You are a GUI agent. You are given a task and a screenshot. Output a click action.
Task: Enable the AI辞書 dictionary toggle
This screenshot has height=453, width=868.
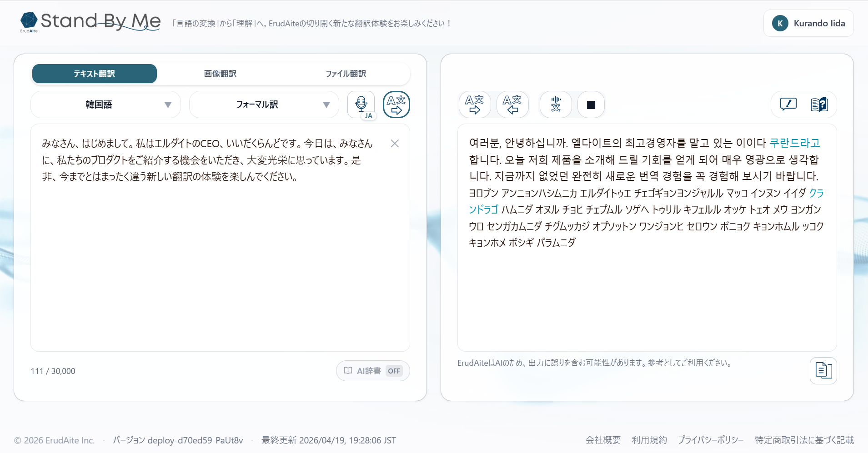pyautogui.click(x=372, y=370)
